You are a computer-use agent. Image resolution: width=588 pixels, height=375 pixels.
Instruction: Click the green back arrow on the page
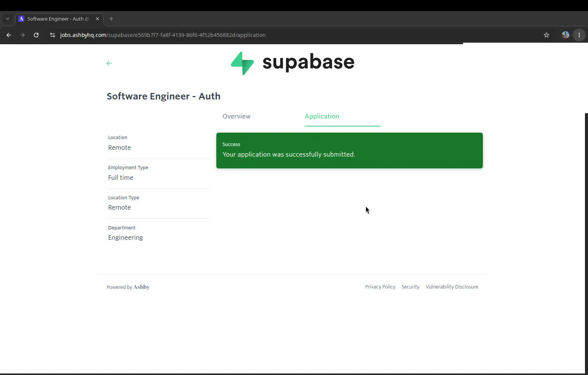[109, 63]
